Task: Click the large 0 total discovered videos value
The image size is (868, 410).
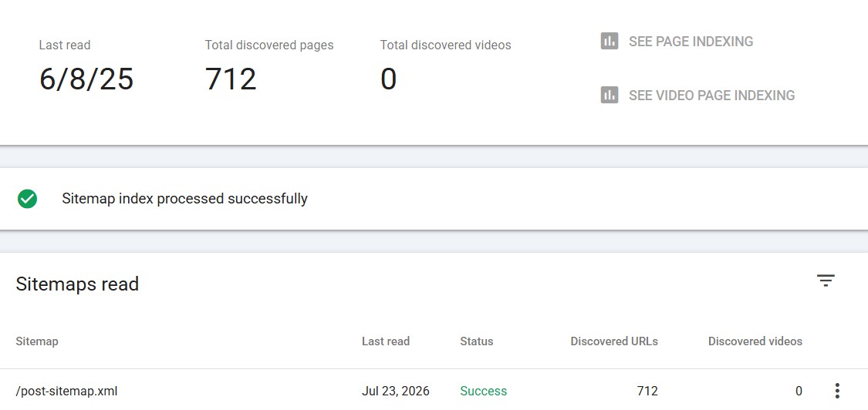Action: (x=389, y=79)
